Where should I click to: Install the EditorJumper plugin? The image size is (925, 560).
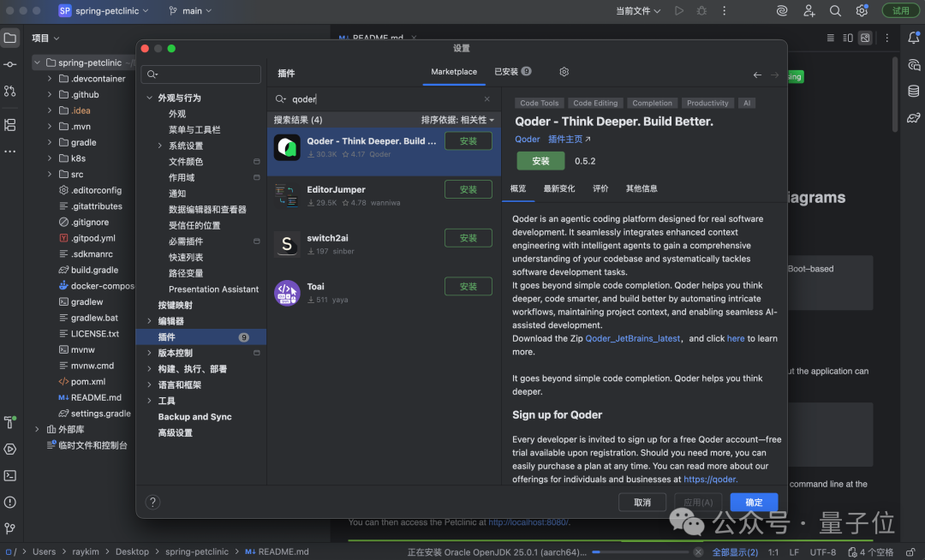(x=468, y=189)
